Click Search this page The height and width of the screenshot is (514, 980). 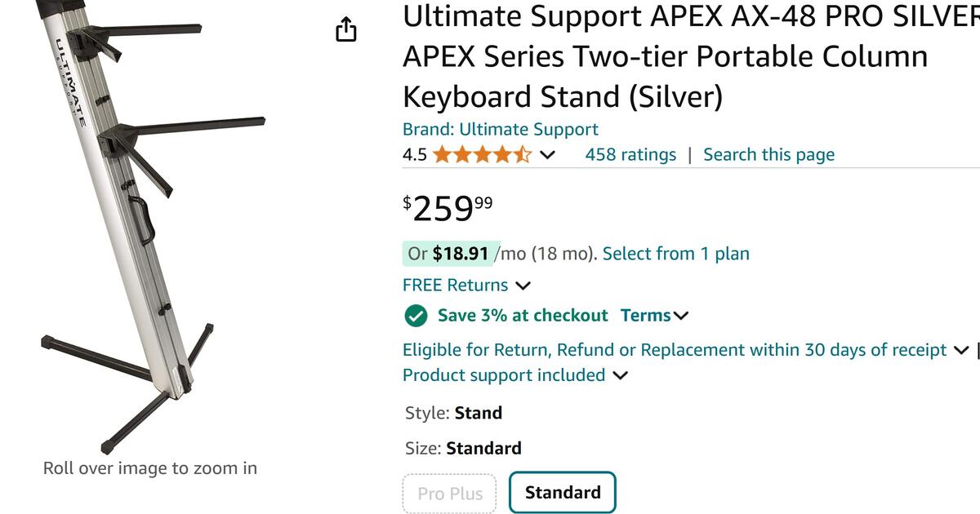768,154
